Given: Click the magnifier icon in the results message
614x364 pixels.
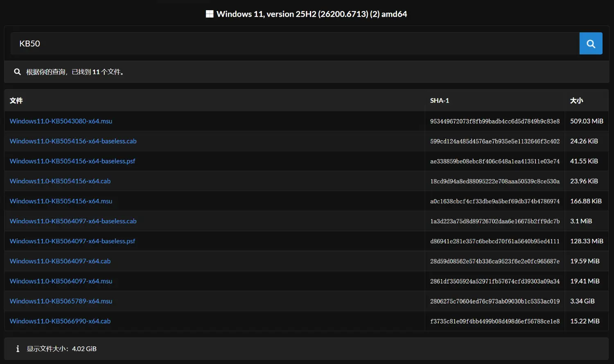Looking at the screenshot, I should coord(17,72).
